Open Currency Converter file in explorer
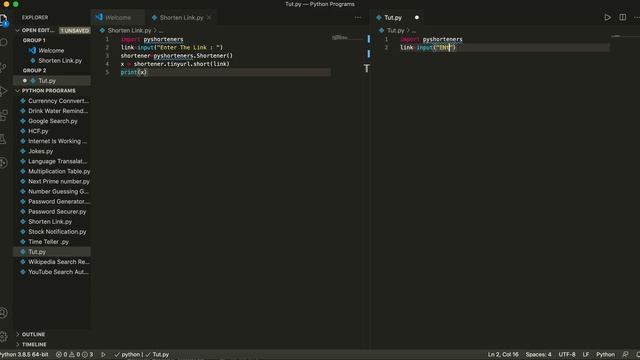640x360 pixels. [52, 101]
